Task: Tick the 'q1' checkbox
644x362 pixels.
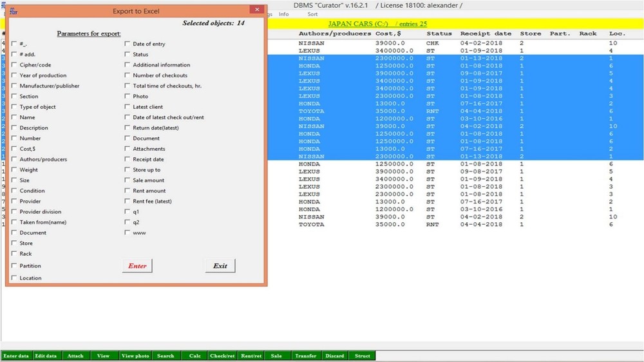Action: [128, 212]
